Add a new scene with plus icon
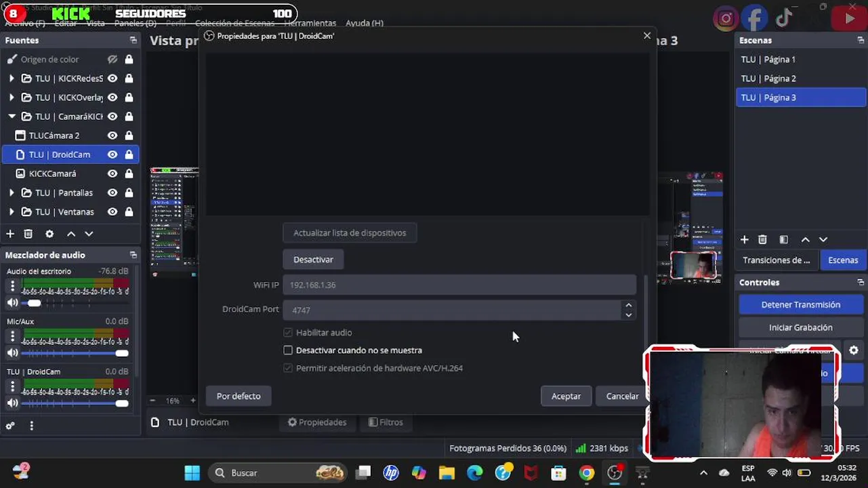 (745, 240)
